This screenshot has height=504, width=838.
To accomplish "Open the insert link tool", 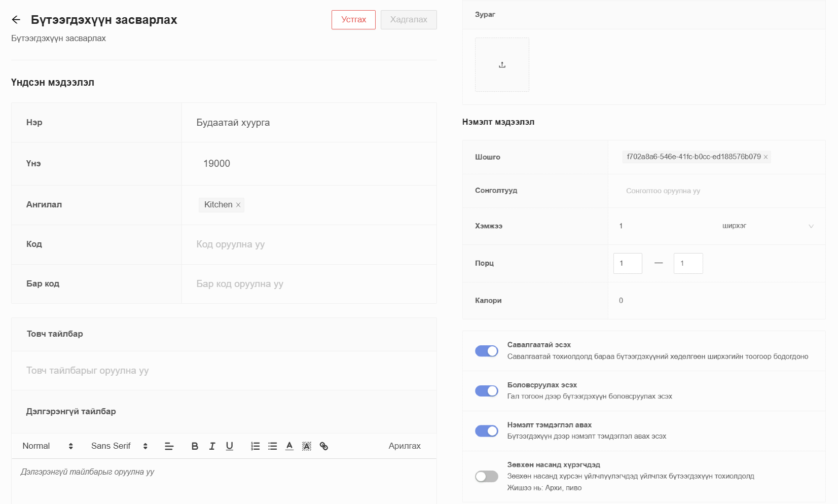I will tap(324, 446).
